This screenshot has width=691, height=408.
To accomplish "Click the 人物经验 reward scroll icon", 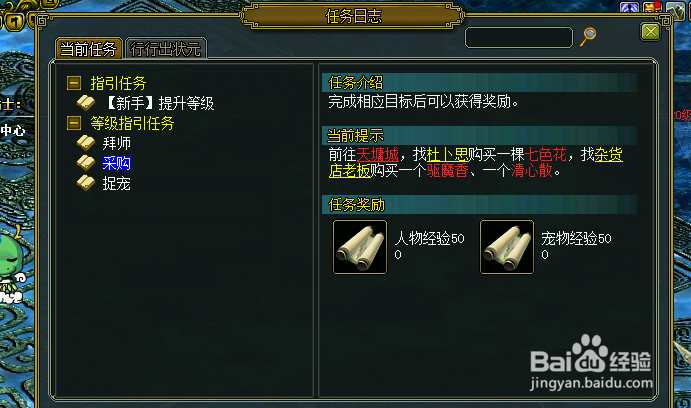I will 360,247.
